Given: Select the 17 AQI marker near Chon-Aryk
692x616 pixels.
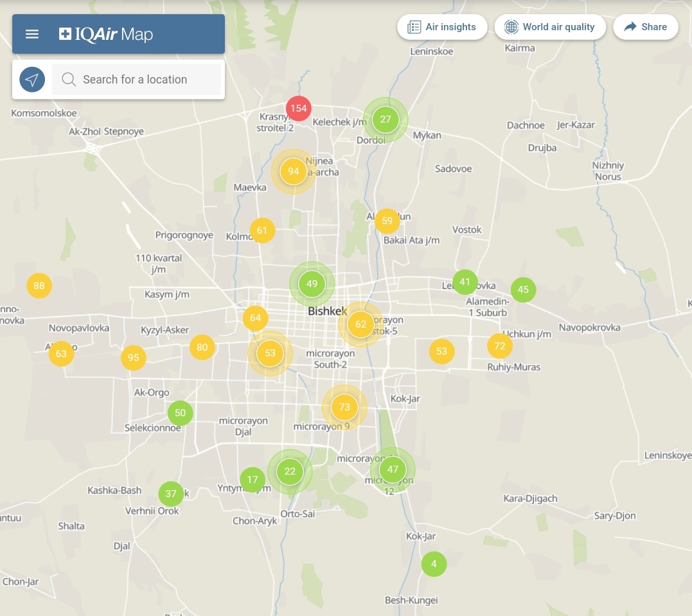Looking at the screenshot, I should (x=252, y=480).
